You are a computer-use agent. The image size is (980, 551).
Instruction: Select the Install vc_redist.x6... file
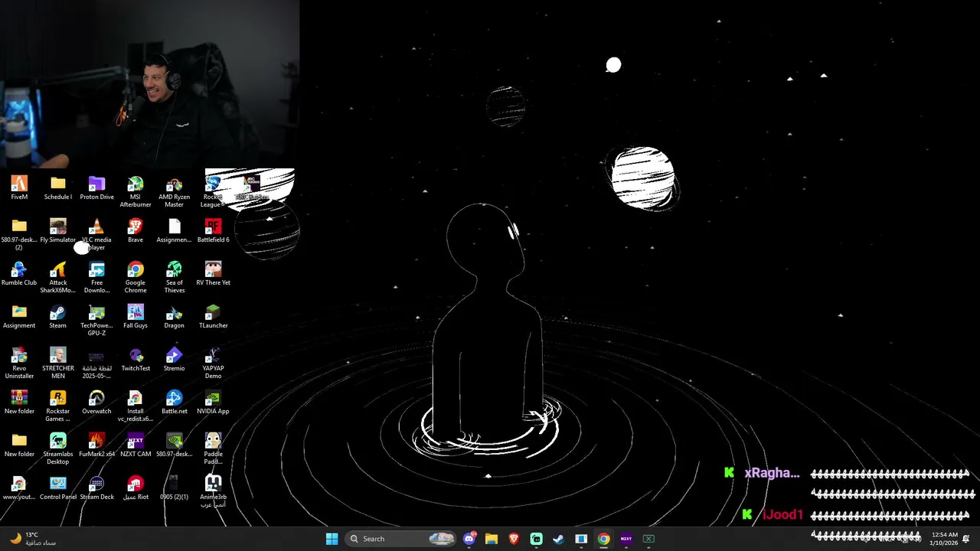point(136,406)
